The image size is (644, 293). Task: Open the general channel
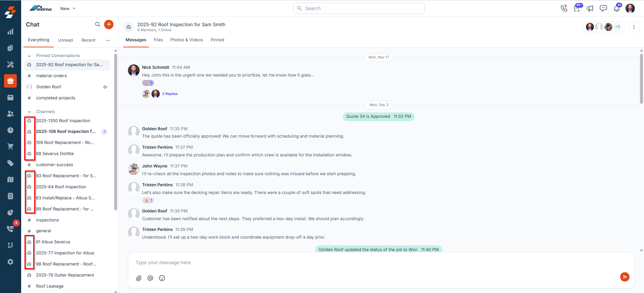[67, 231]
